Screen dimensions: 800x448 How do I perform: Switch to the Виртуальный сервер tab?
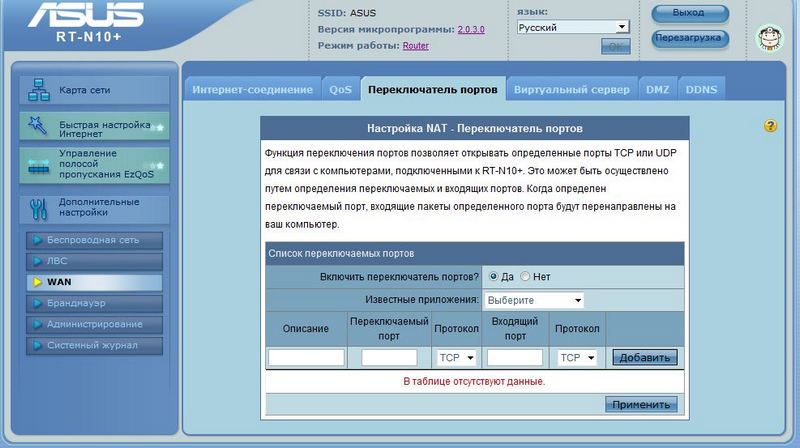click(571, 89)
